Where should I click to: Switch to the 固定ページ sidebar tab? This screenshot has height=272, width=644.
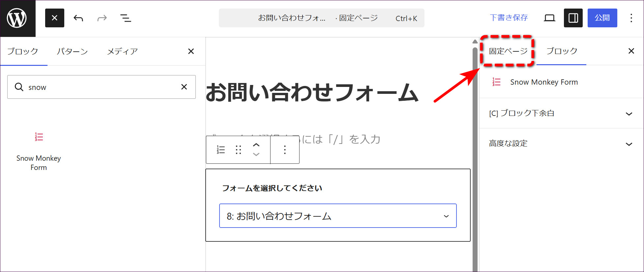[x=508, y=51]
